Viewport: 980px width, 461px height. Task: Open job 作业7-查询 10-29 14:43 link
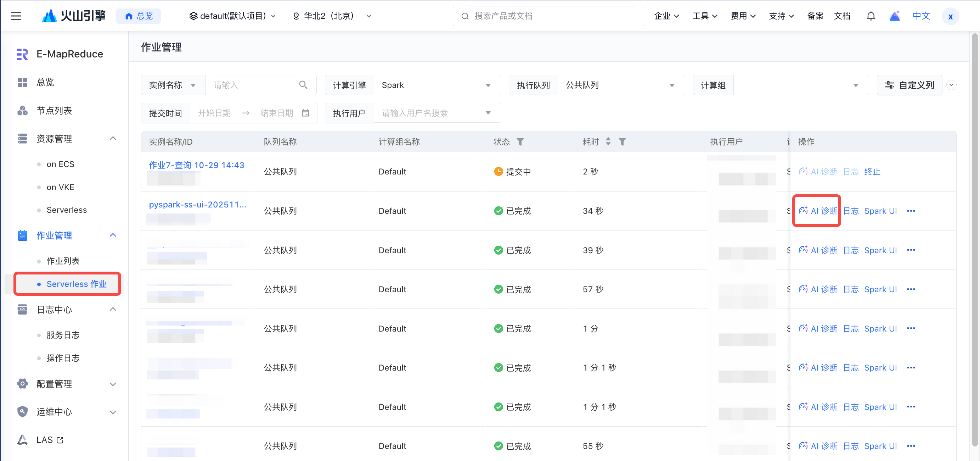[196, 165]
